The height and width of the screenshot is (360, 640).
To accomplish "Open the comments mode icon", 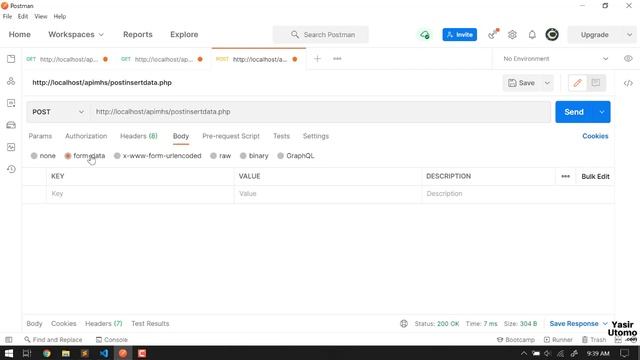I will [x=596, y=83].
